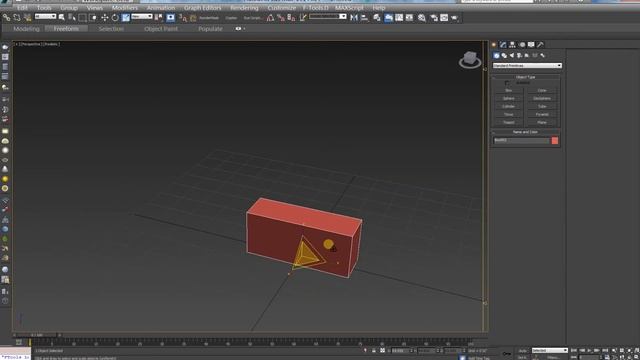Open the Hierarchy command panel tab
Viewport: 640px width, 360px height.
(x=512, y=44)
